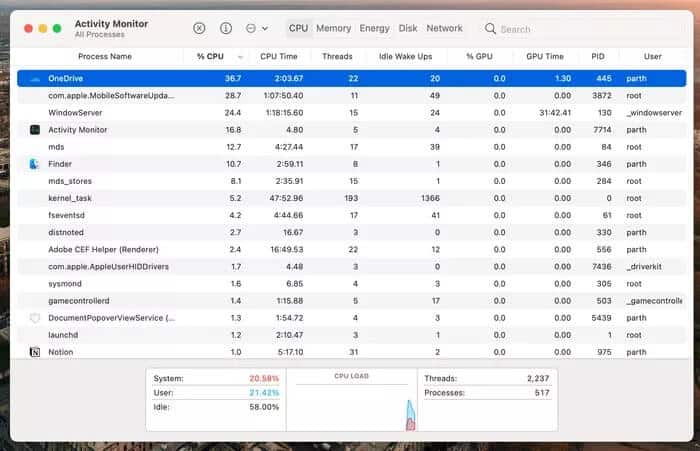Select the Adobe CEF Helper (Renderer) row
Image resolution: width=700 pixels, height=451 pixels.
[351, 249]
